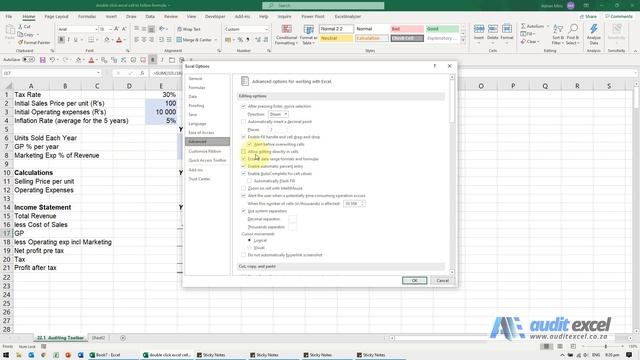Click the help question mark in Excel Options
640x360 pixels.
[434, 66]
